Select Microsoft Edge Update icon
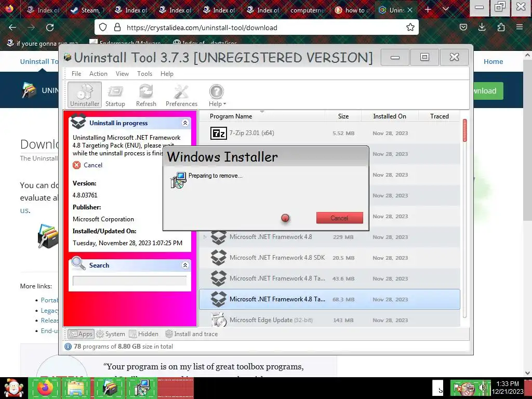The image size is (532, 399). 218,320
